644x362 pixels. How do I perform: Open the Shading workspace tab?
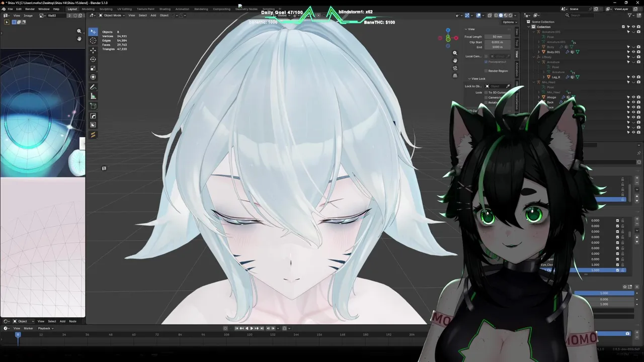point(165,9)
